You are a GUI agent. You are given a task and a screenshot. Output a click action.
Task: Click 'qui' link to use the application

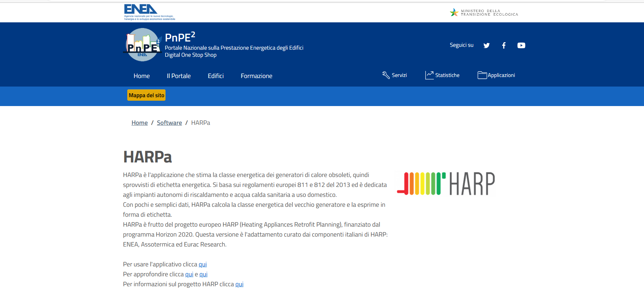pos(203,264)
